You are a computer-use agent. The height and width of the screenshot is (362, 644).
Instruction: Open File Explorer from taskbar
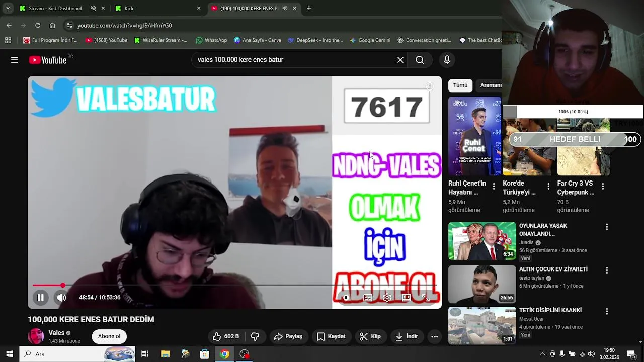point(165,354)
